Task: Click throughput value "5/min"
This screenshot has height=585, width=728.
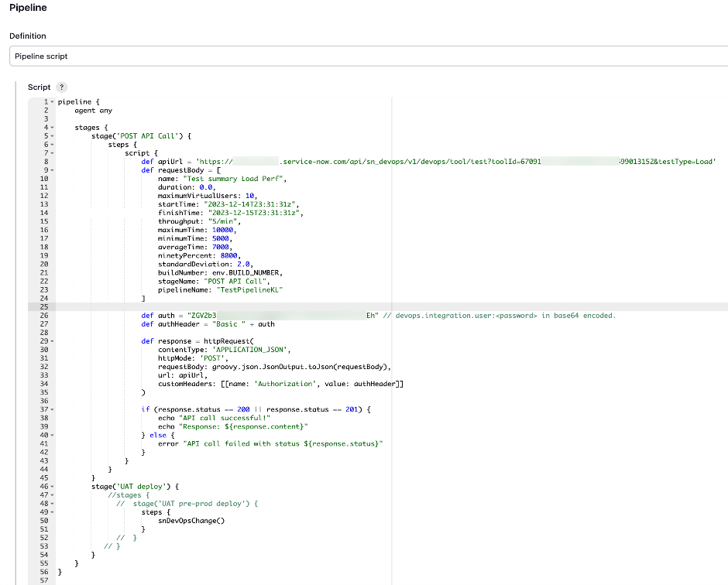Action: coord(222,221)
